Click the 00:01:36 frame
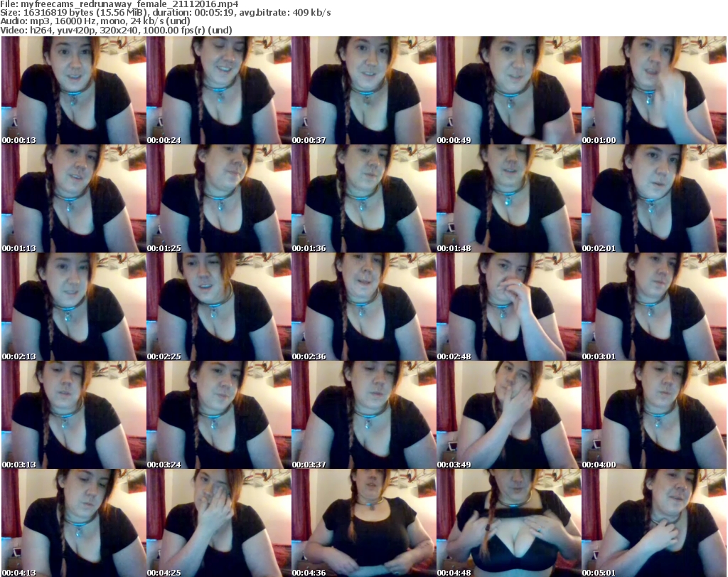728x577 pixels. [363, 198]
